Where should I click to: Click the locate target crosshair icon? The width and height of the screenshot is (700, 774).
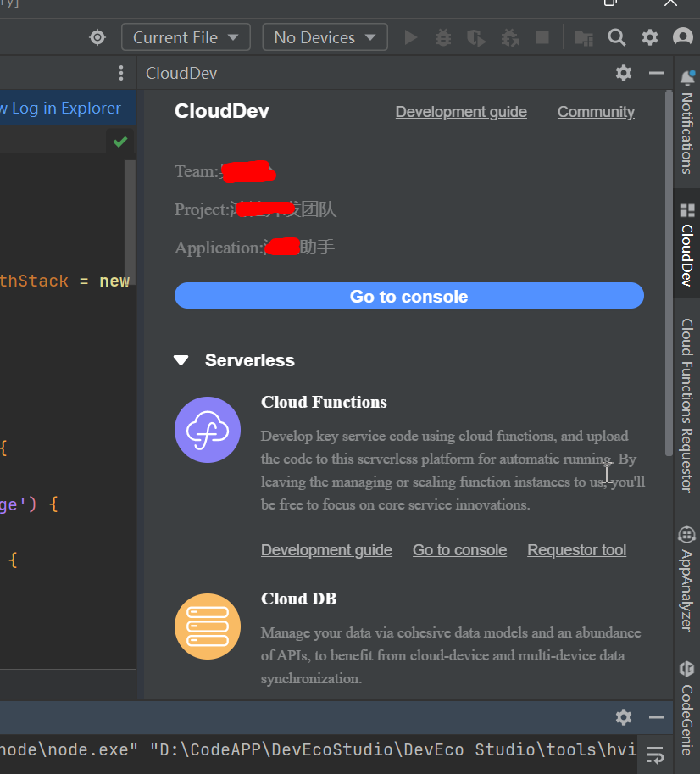tap(97, 37)
